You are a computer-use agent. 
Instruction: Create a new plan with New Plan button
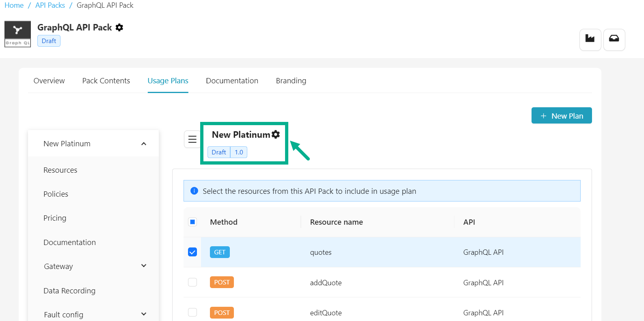pyautogui.click(x=561, y=116)
